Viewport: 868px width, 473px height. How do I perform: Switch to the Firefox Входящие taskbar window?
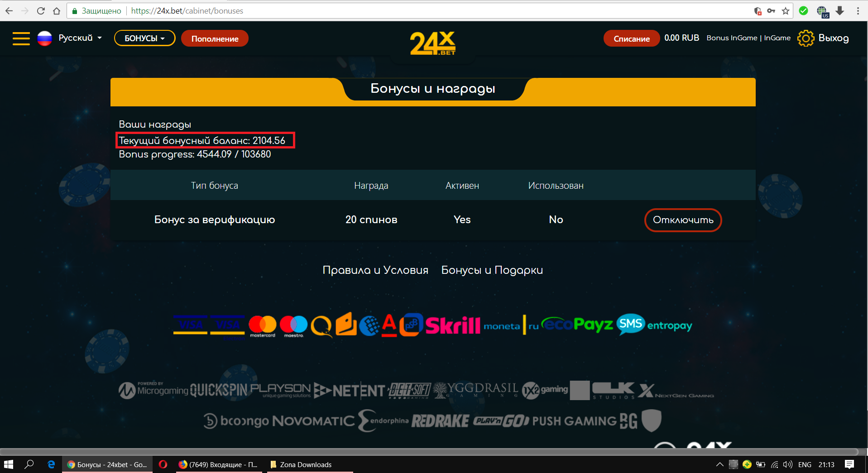pos(219,464)
